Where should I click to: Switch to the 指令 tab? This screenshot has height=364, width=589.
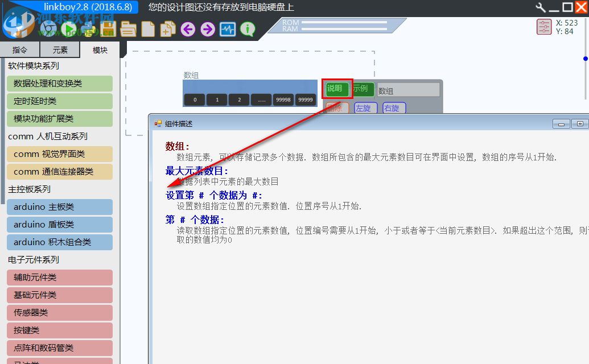tap(20, 49)
